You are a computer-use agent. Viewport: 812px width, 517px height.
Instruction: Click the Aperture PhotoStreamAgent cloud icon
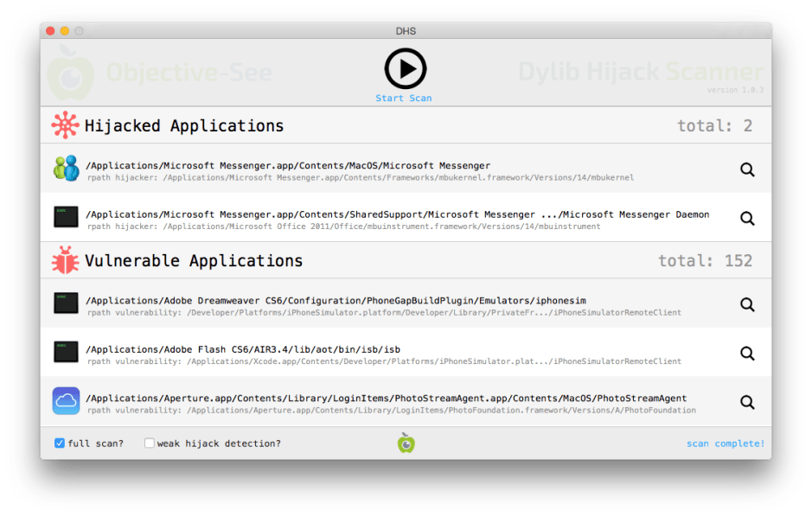(65, 401)
